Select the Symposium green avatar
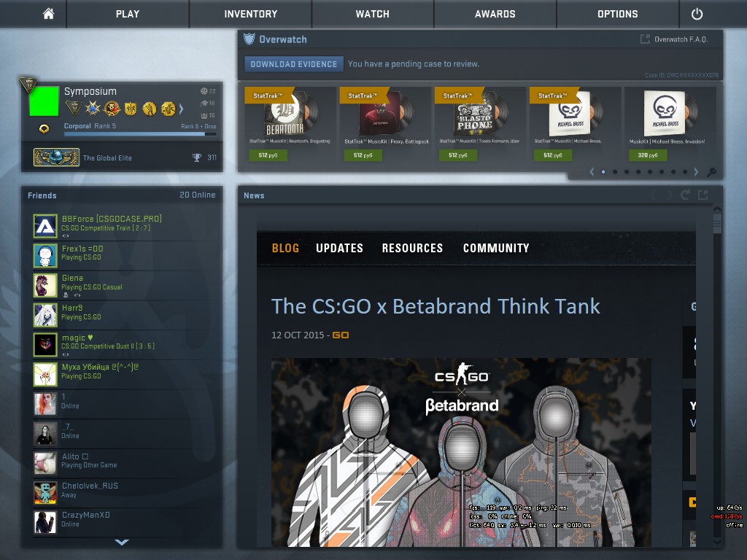Viewport: 747px width, 560px height. tap(44, 101)
